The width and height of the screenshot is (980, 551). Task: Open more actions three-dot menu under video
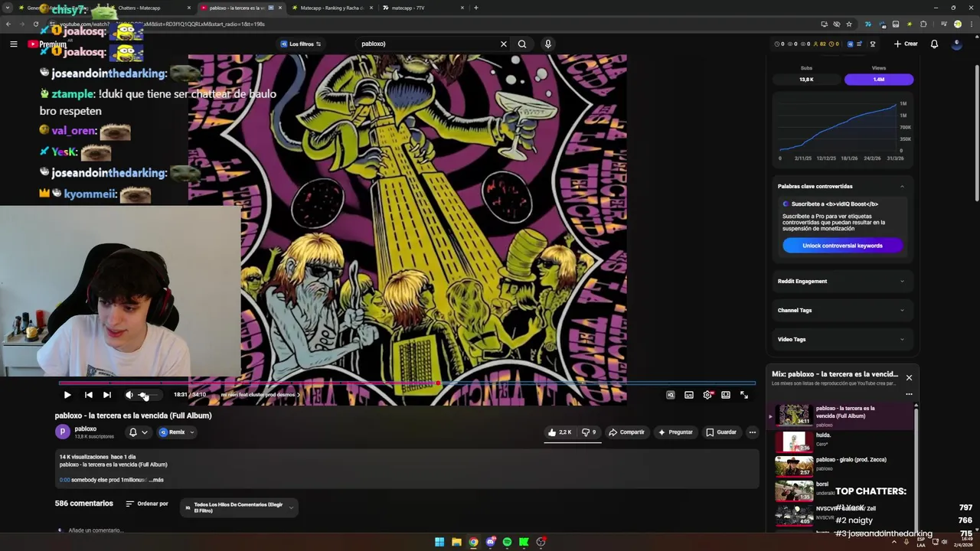pyautogui.click(x=753, y=432)
